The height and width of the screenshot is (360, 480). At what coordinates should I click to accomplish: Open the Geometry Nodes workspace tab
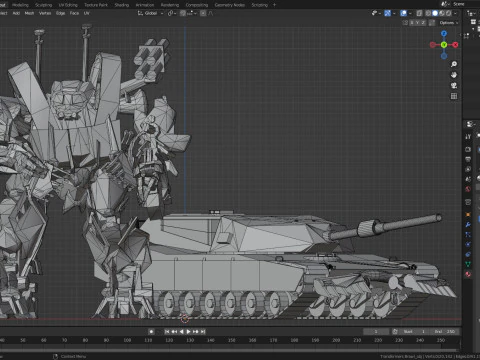[230, 5]
